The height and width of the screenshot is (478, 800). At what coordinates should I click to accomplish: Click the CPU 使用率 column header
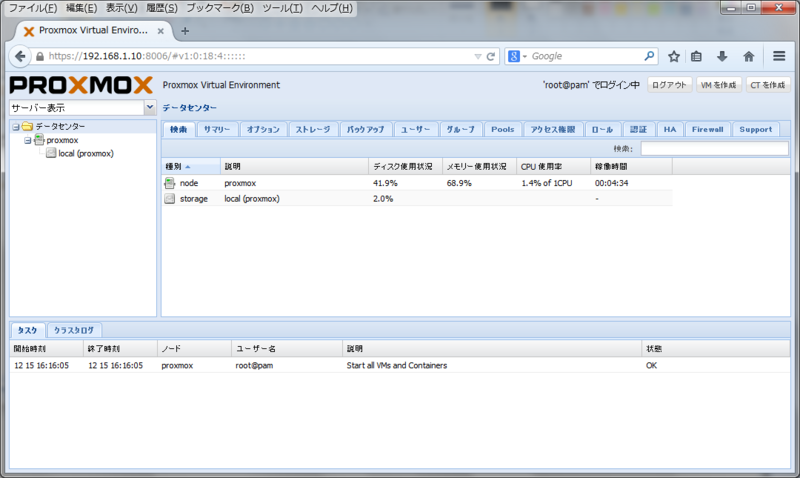coord(553,167)
